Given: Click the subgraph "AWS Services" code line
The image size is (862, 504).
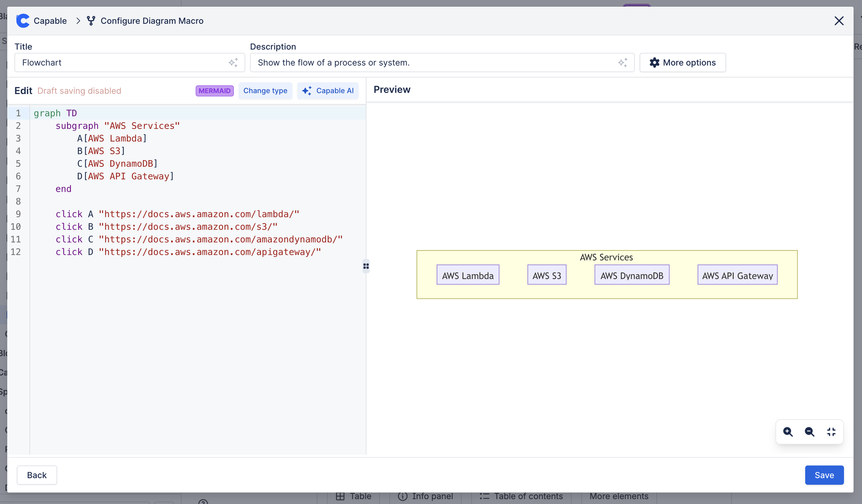Looking at the screenshot, I should click(x=118, y=126).
